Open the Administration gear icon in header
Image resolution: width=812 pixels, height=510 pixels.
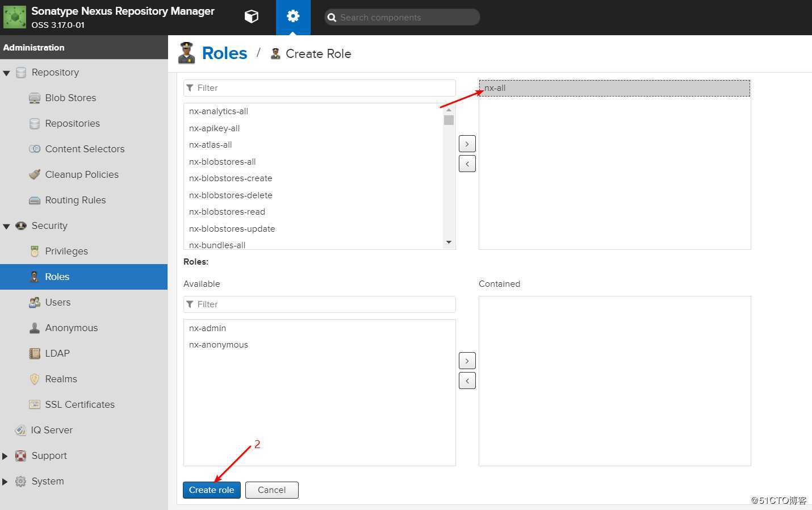tap(293, 16)
